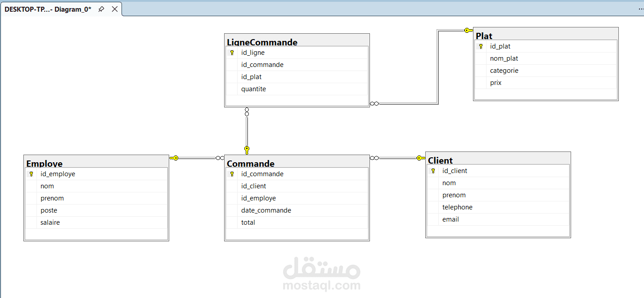The image size is (644, 298).
Task: Click the prix row in the Plat table
Action: point(495,82)
